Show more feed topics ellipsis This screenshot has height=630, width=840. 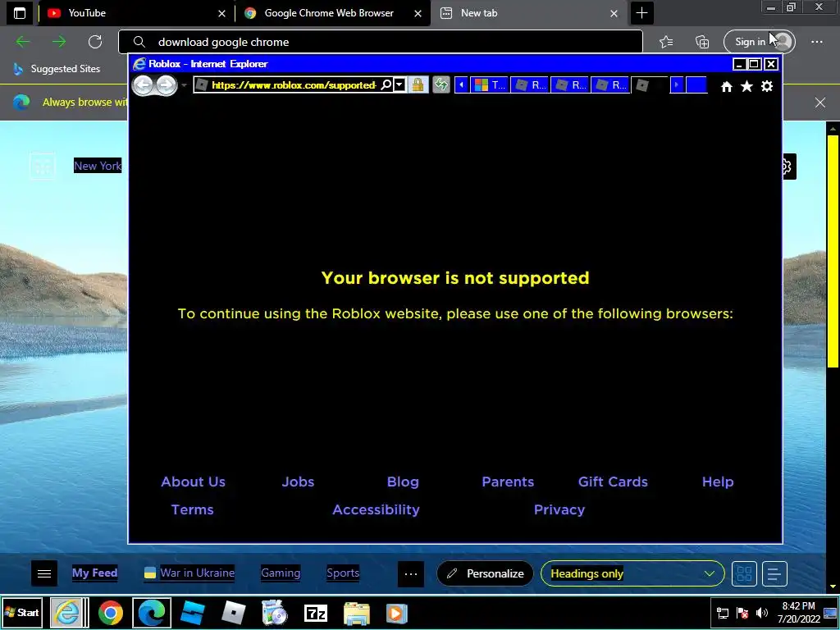point(411,573)
